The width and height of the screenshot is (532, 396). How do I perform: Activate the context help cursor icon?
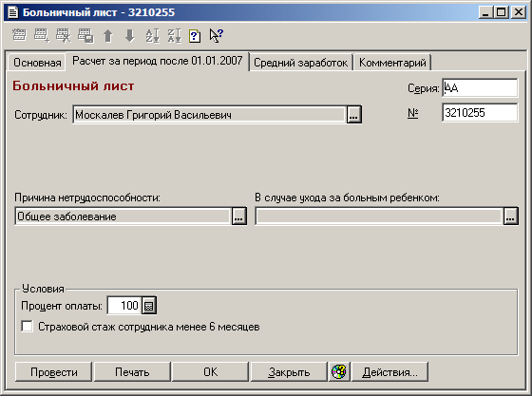217,35
